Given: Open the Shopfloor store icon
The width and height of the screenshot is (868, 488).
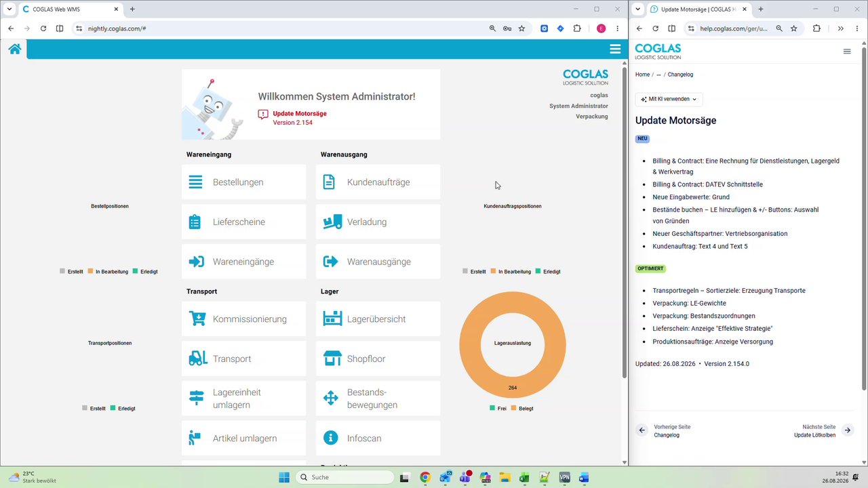Looking at the screenshot, I should 332,359.
